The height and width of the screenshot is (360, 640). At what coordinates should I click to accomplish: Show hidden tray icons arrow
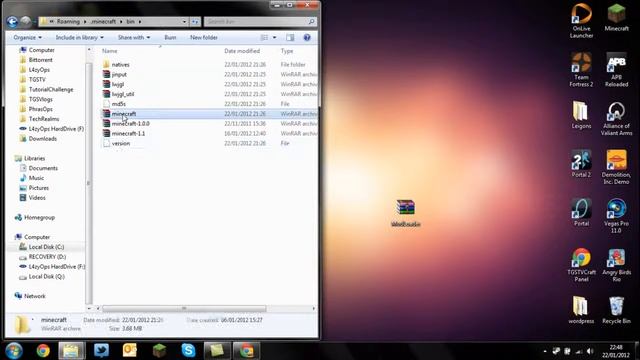tap(545, 351)
